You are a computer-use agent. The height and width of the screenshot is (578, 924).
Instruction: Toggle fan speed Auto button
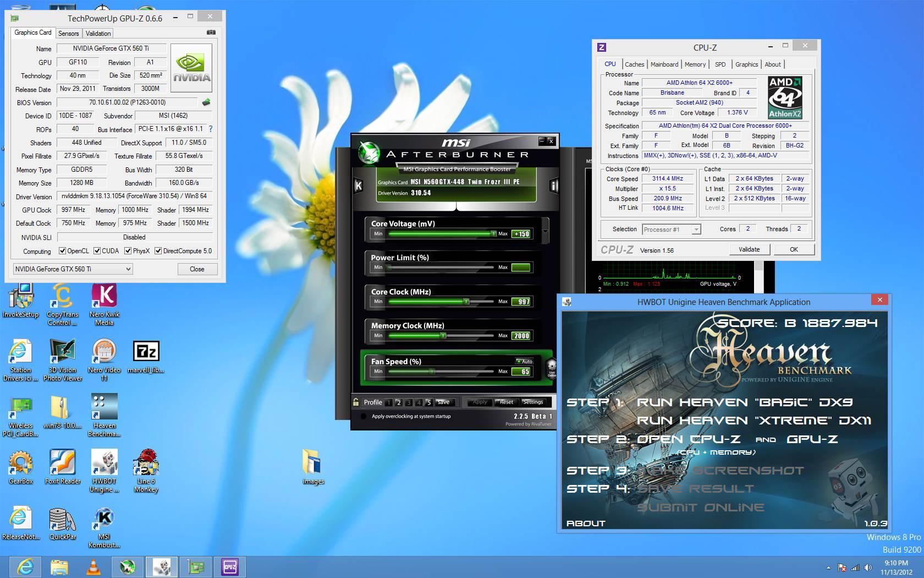524,362
